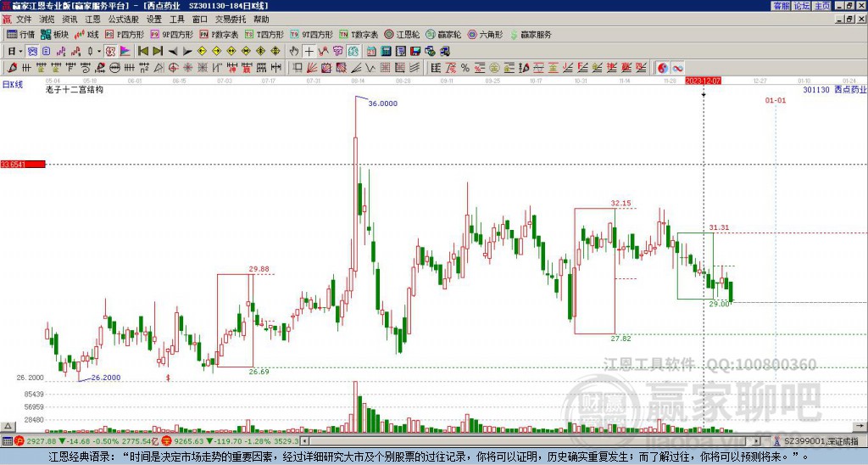Screen dimensions: 868x465
Task: Click the horizontal scrollbar left arrow
Action: (x=304, y=441)
